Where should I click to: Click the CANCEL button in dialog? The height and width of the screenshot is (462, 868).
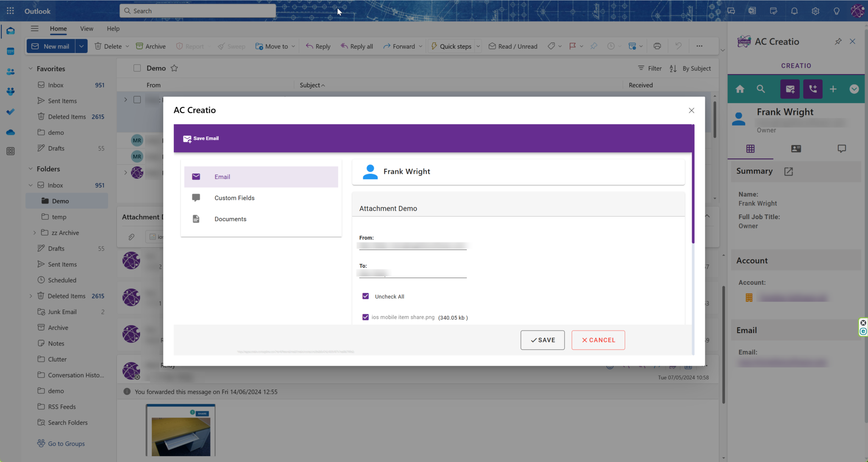tap(598, 340)
